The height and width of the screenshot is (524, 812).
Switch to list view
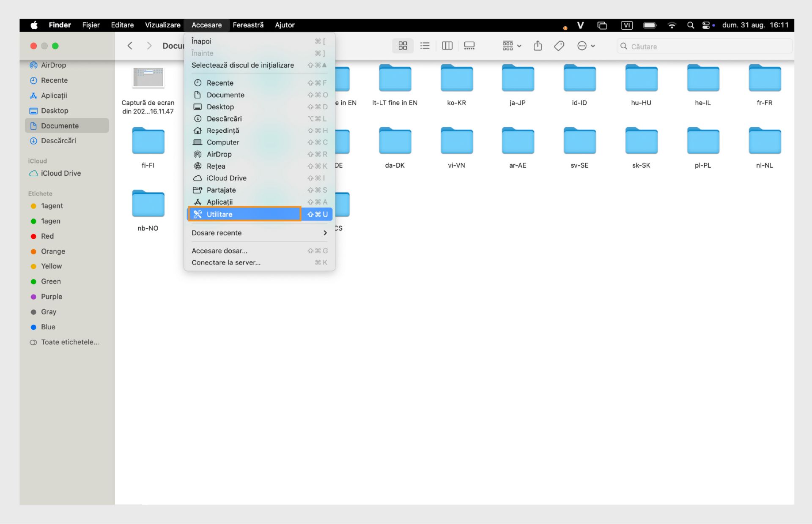[x=425, y=46]
